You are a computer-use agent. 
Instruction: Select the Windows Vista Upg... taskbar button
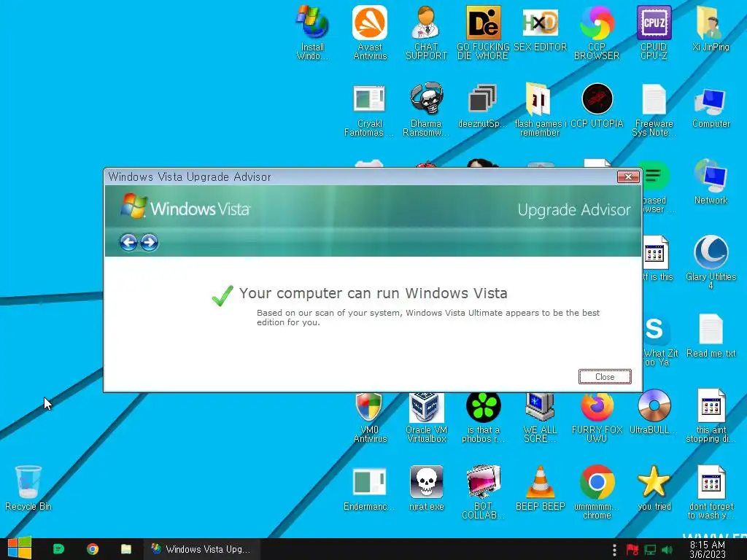pos(202,549)
